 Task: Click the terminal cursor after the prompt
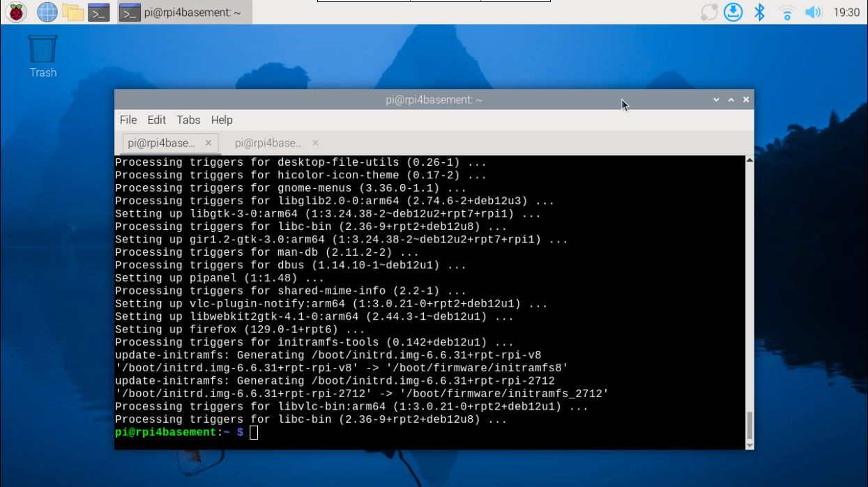click(x=254, y=433)
